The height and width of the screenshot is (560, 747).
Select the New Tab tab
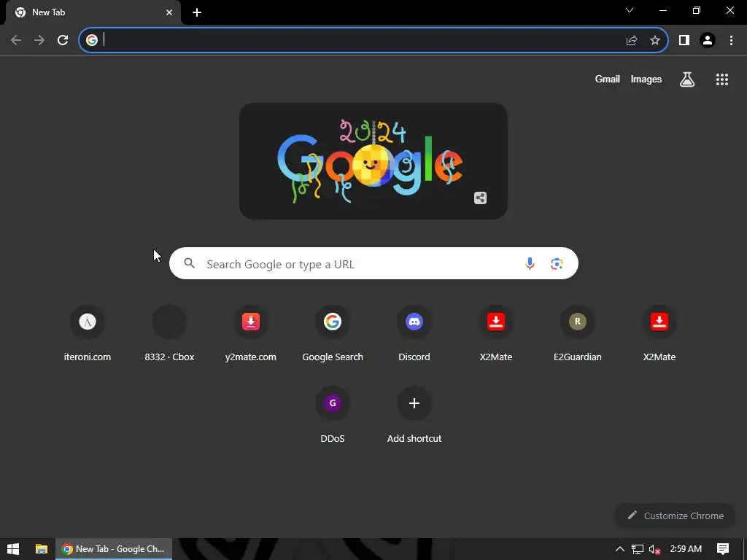coord(93,12)
